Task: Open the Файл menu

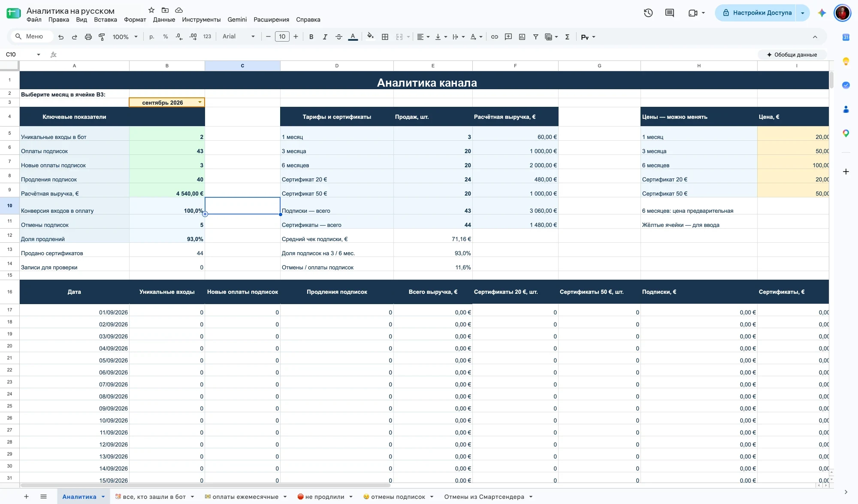Action: coord(34,20)
